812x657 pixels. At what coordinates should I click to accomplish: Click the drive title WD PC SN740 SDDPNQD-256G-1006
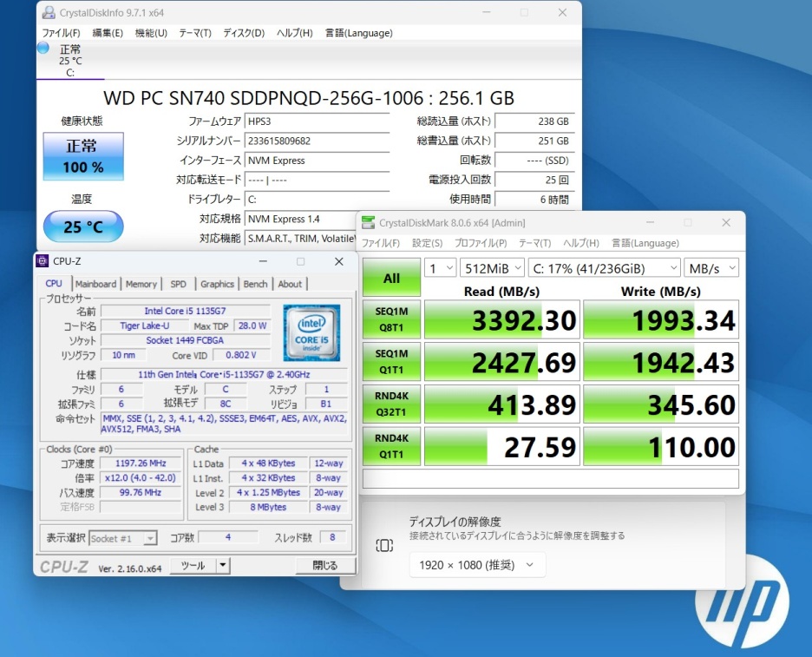coord(309,98)
